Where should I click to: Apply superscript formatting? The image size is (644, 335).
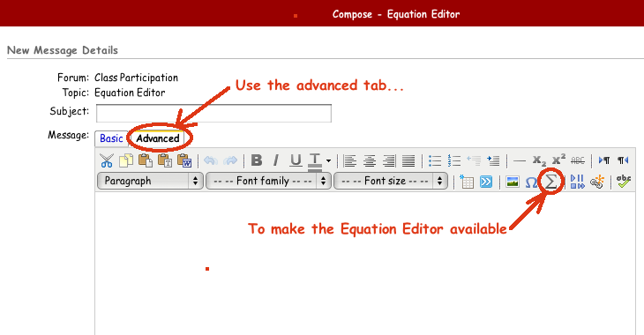tap(558, 160)
